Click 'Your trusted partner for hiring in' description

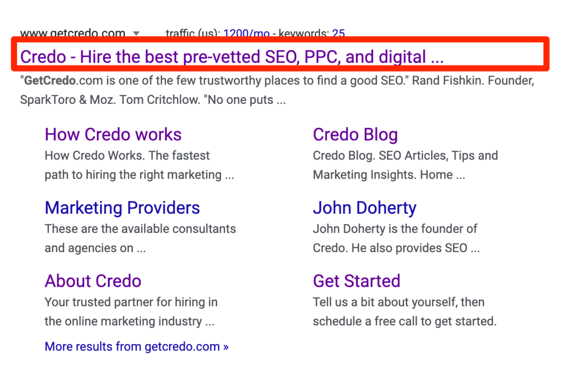[131, 302]
